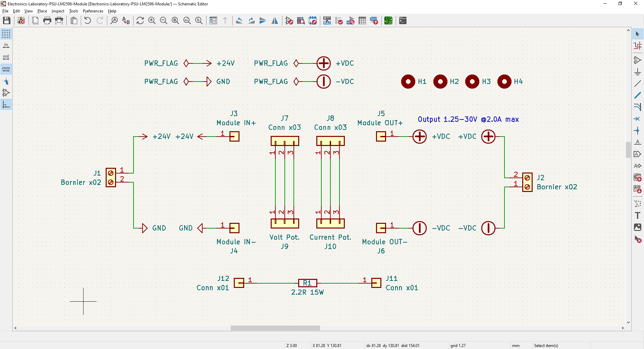
Task: Save the schematic with the floppy icon
Action: [7, 20]
